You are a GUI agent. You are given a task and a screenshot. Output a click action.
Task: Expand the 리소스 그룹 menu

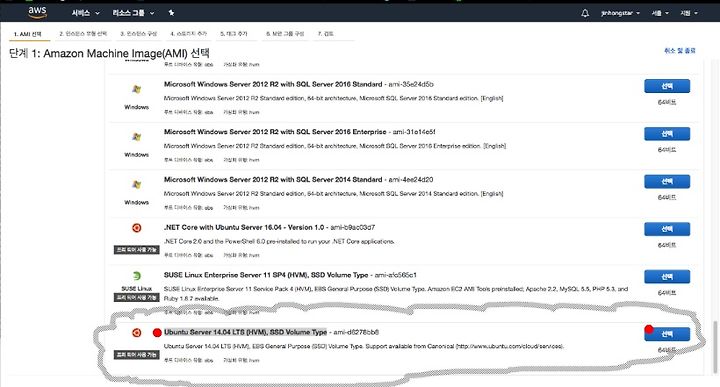pyautogui.click(x=133, y=13)
